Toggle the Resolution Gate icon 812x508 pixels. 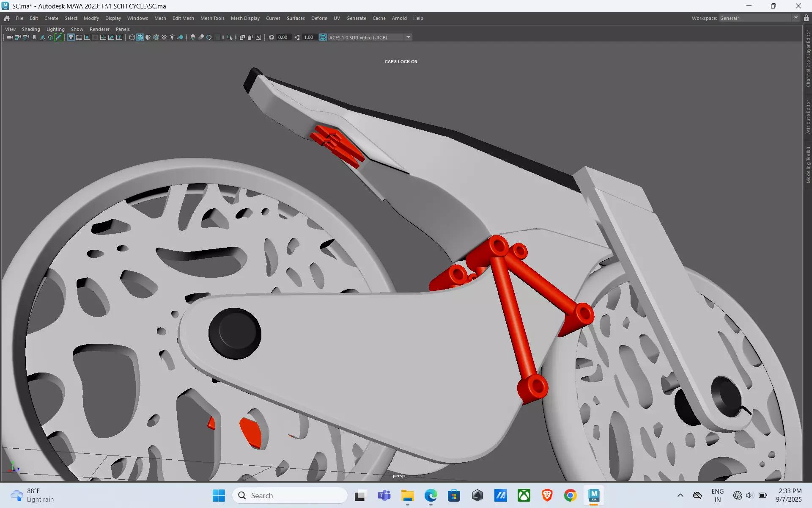(x=87, y=37)
